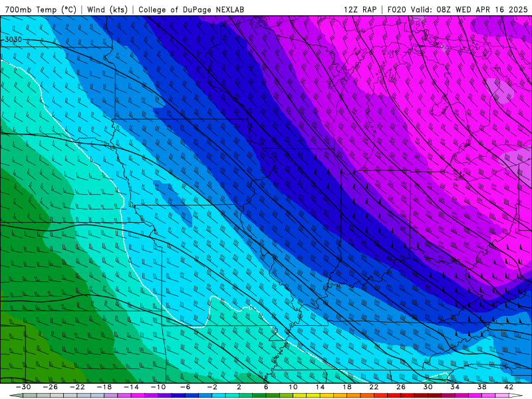Image resolution: width=532 pixels, height=399 pixels.
Task: Click the positive "26" color scale label
Action: click(401, 387)
